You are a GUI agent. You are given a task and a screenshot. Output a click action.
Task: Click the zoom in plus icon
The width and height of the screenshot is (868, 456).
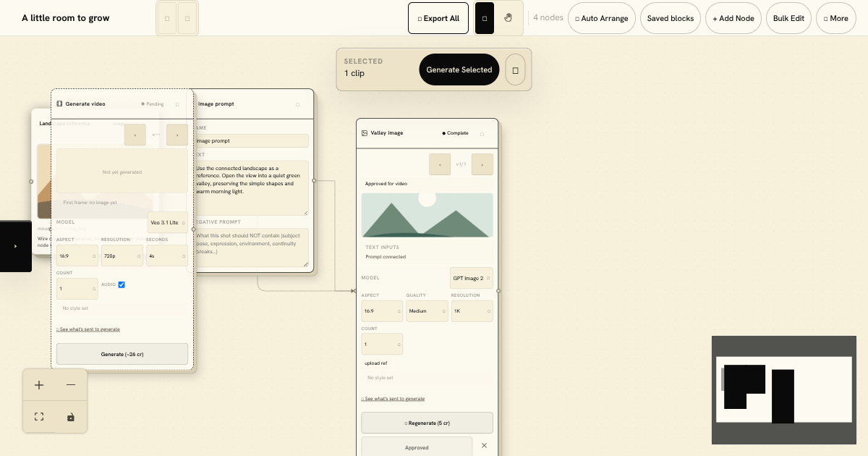tap(39, 385)
